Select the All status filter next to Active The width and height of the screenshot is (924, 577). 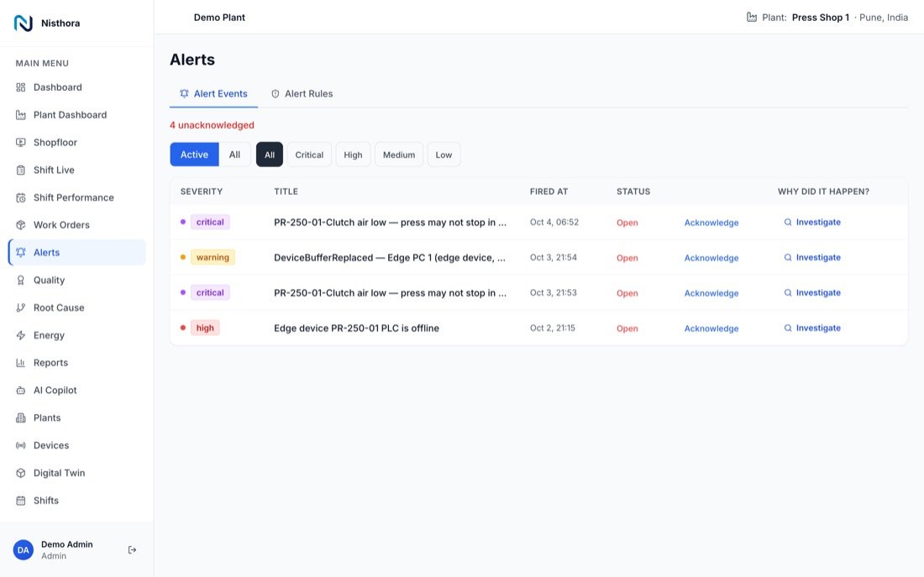[234, 155]
